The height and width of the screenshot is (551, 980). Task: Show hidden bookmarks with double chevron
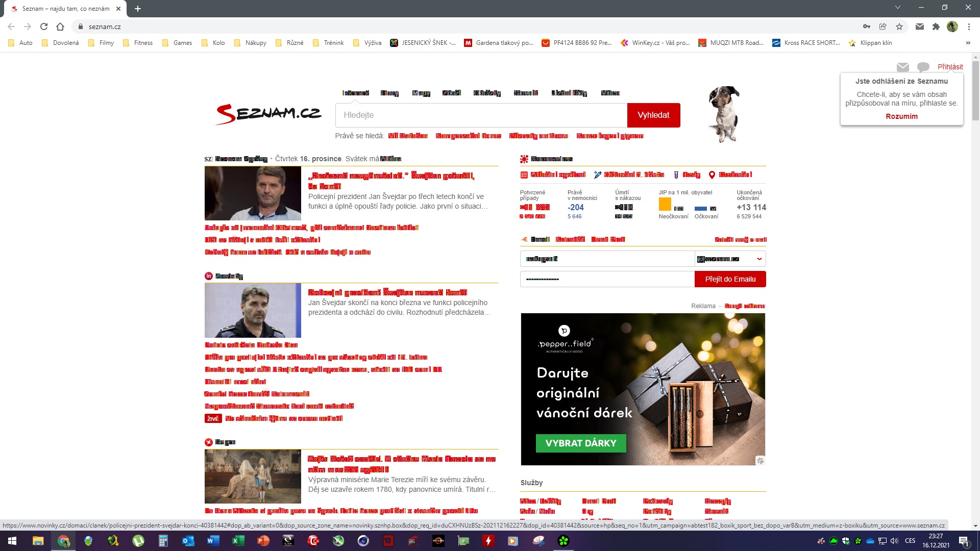click(x=968, y=43)
